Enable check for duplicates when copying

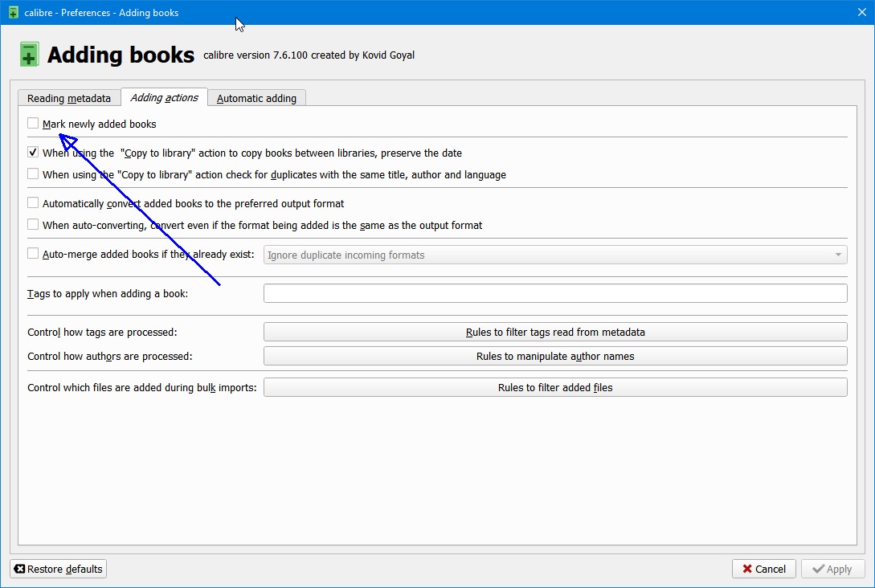tap(33, 174)
